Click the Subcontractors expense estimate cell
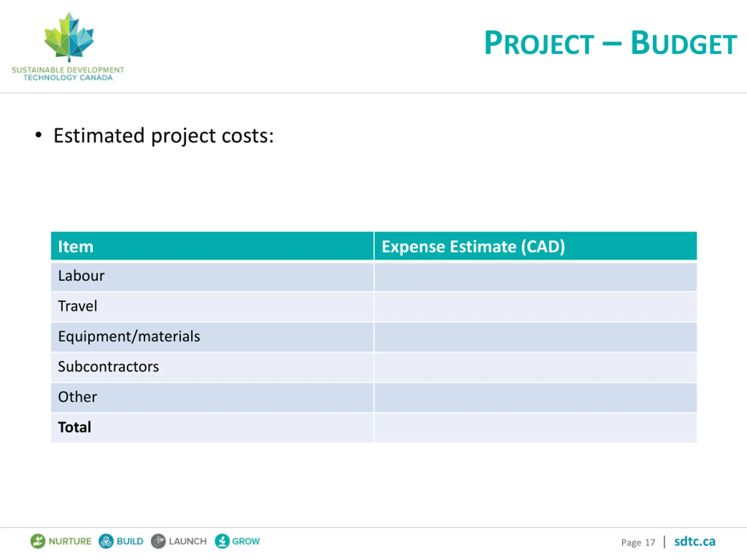Image resolution: width=747 pixels, height=560 pixels. tap(536, 367)
